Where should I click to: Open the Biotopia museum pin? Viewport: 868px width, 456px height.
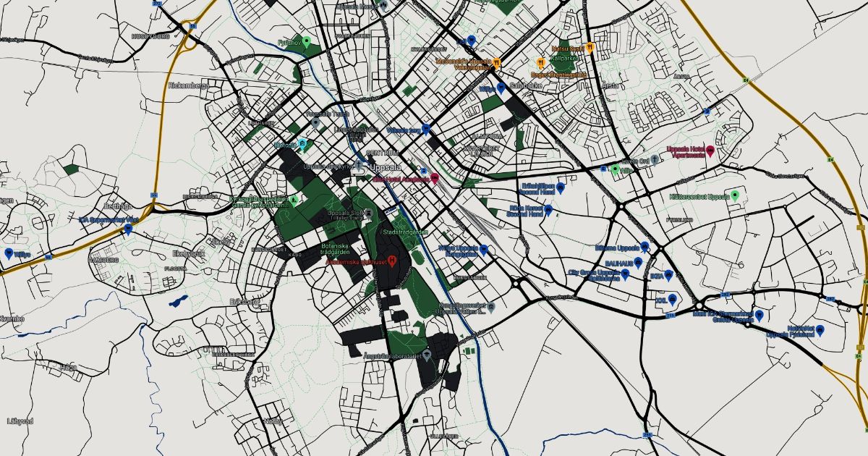(303, 143)
